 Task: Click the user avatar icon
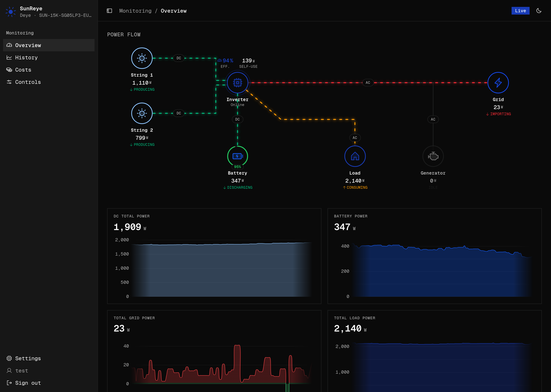[x=9, y=371]
